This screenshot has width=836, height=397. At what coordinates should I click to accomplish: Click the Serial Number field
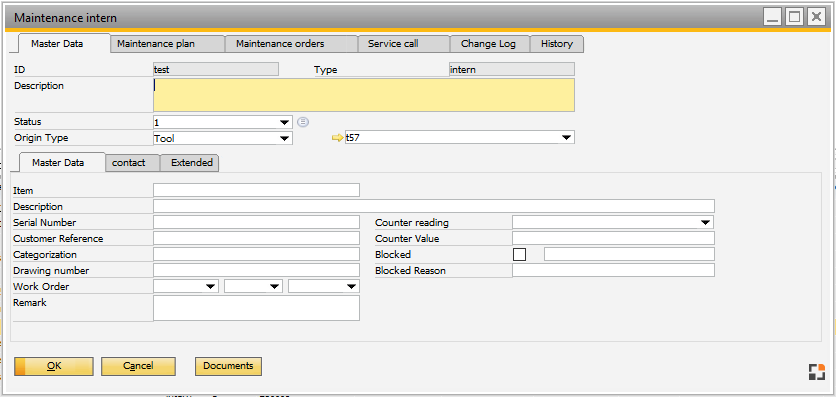256,222
